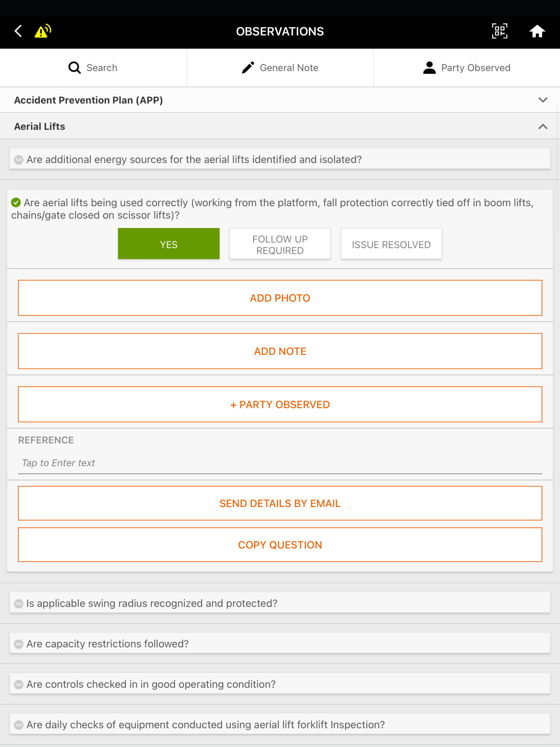
Task: Click + PARTY OBSERVED button
Action: 280,404
